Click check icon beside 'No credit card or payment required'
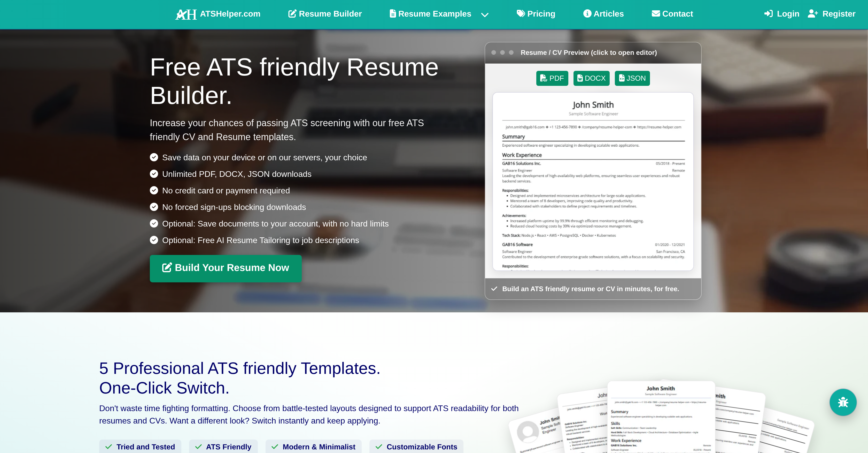The width and height of the screenshot is (868, 453). pyautogui.click(x=154, y=191)
